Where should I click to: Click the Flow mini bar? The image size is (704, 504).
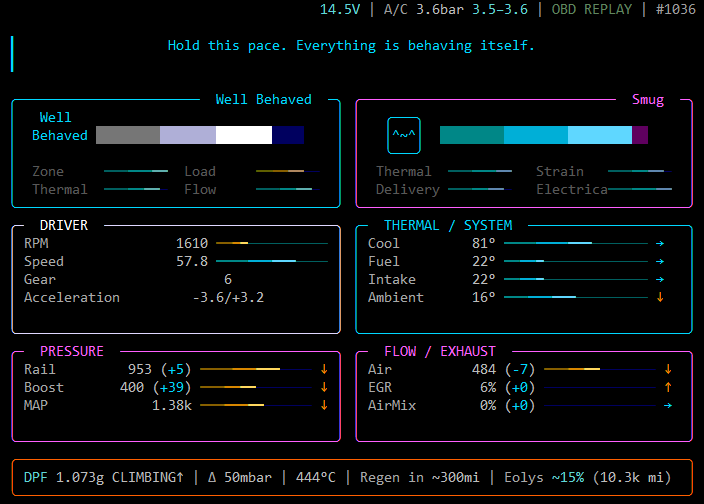coord(288,189)
